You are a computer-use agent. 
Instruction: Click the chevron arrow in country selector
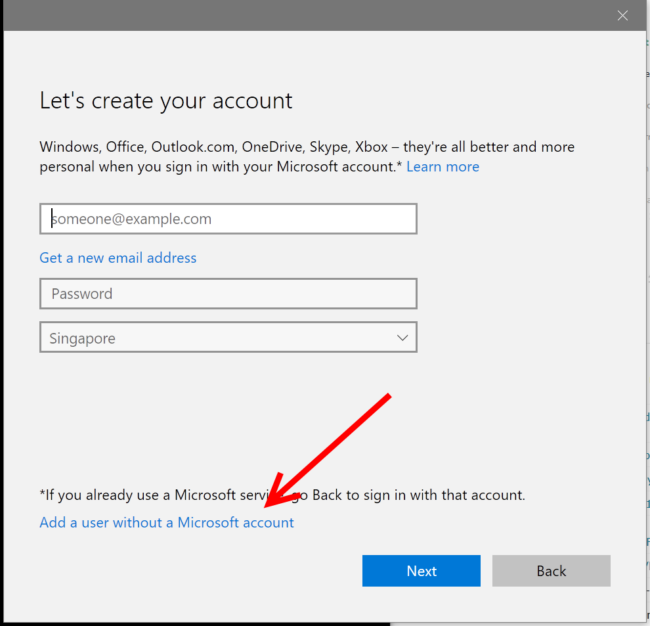(x=402, y=338)
